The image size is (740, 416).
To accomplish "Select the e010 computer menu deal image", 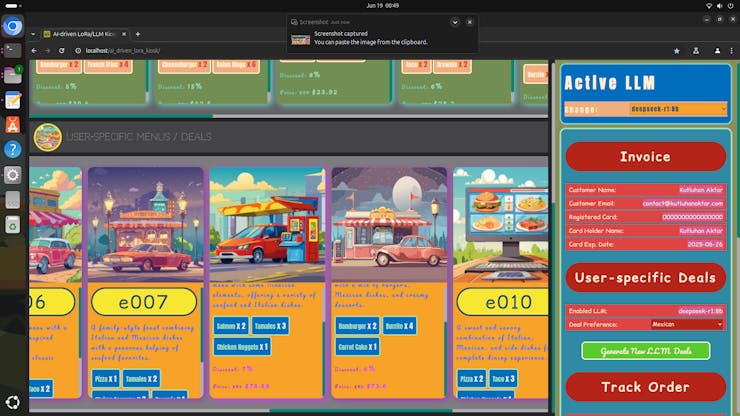I will tap(501, 224).
